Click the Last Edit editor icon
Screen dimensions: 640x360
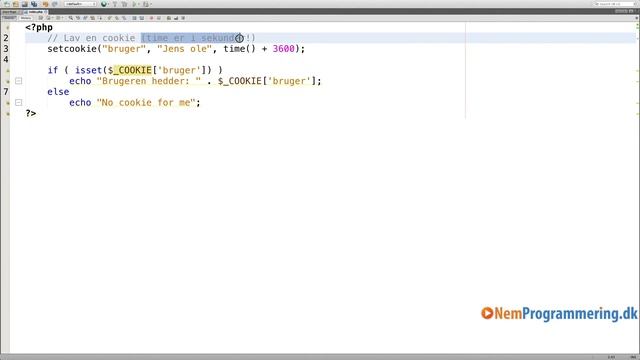point(40,18)
